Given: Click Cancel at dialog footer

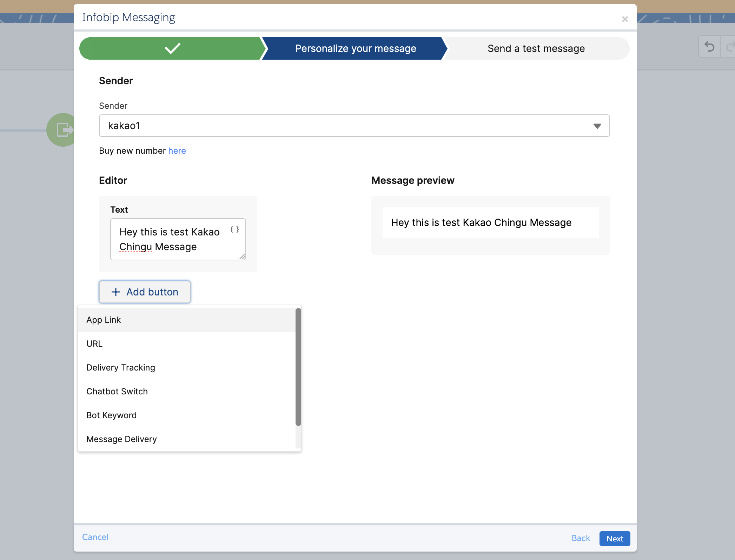Looking at the screenshot, I should 95,537.
